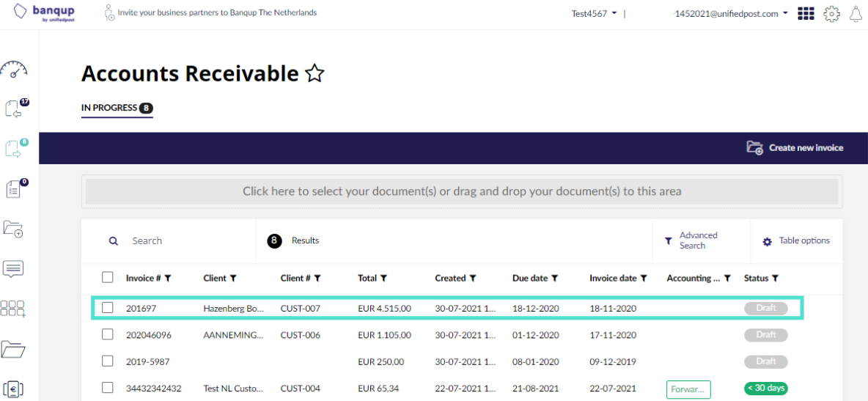Click the 8 Results counter
Image resolution: width=868 pixels, height=401 pixels.
tap(294, 240)
